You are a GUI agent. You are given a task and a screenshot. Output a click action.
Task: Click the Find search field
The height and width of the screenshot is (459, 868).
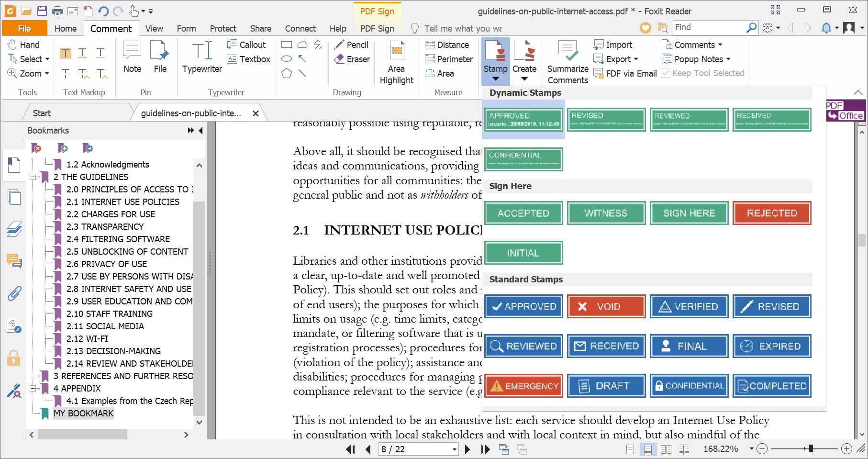pos(709,27)
